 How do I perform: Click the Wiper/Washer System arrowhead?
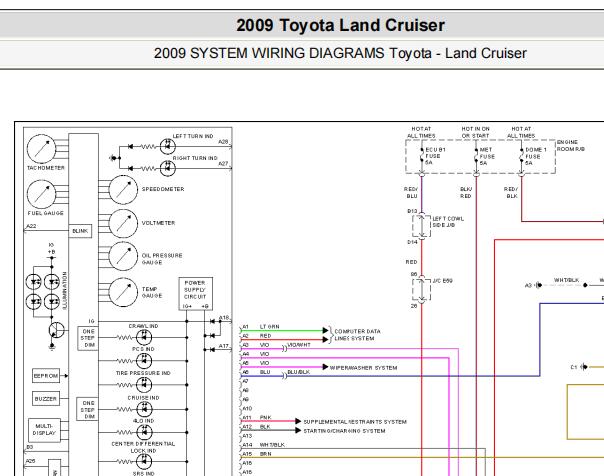point(325,367)
